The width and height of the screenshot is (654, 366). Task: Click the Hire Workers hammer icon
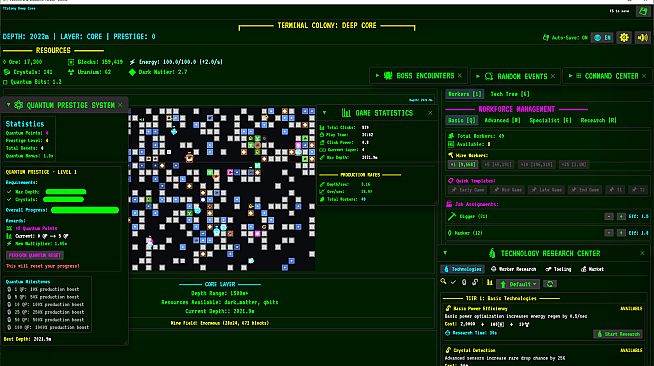[450, 155]
